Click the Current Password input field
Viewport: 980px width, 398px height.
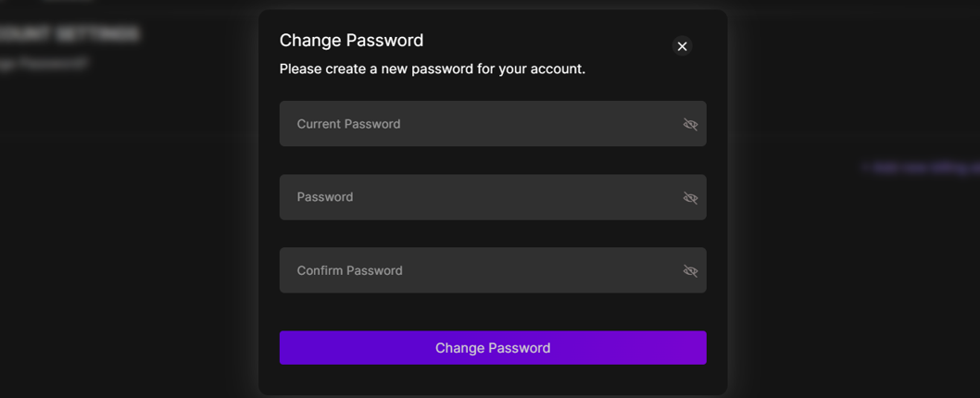pyautogui.click(x=482, y=124)
